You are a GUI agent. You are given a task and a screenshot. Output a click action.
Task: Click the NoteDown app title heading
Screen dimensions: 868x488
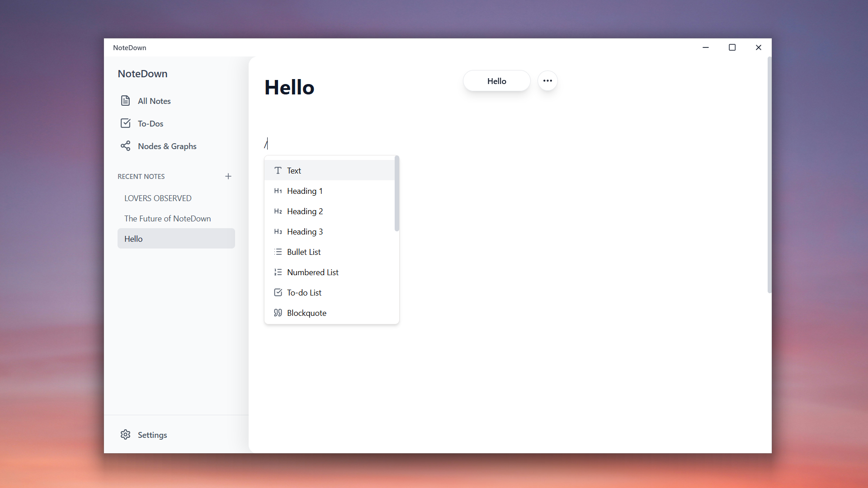pos(142,74)
